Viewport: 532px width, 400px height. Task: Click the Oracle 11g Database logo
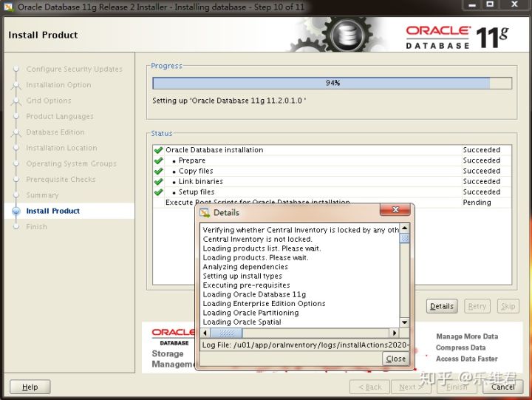457,35
